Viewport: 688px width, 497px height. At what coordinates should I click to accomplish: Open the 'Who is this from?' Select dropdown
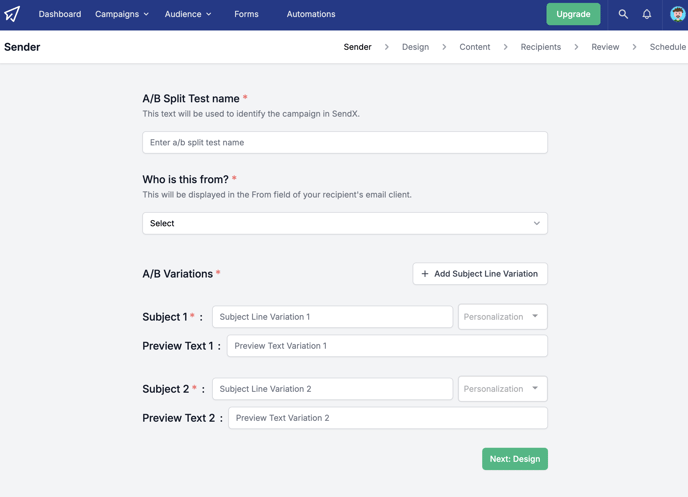pyautogui.click(x=345, y=223)
